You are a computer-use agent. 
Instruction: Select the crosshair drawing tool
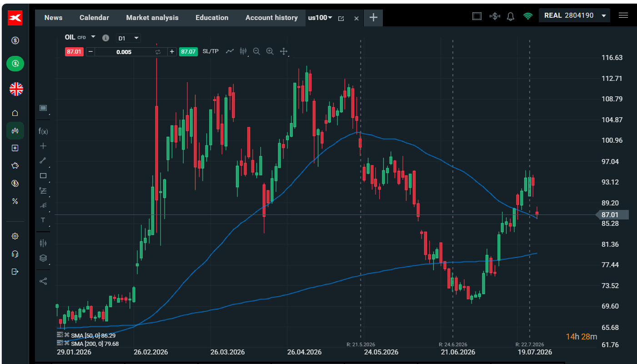(x=43, y=146)
